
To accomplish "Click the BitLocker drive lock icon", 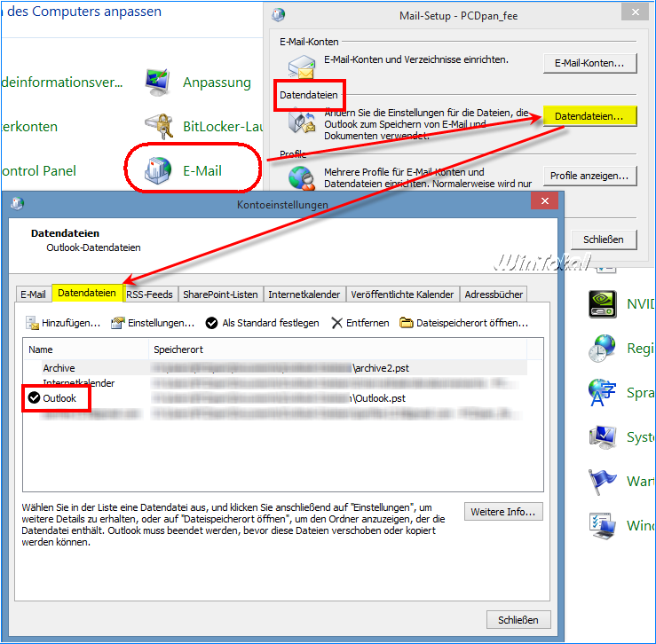I will (160, 126).
